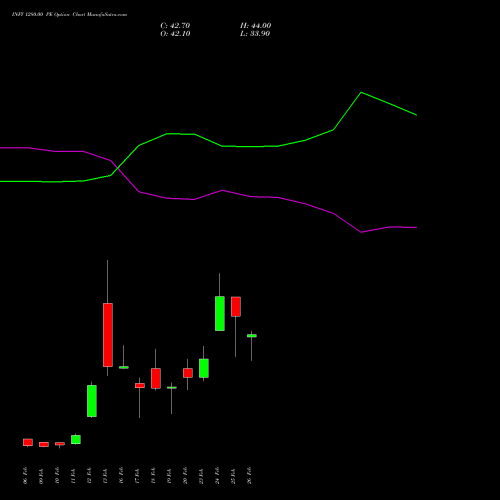The width and height of the screenshot is (500, 500).
Task: Click the '12 Feb' date label
Action: tap(89, 475)
